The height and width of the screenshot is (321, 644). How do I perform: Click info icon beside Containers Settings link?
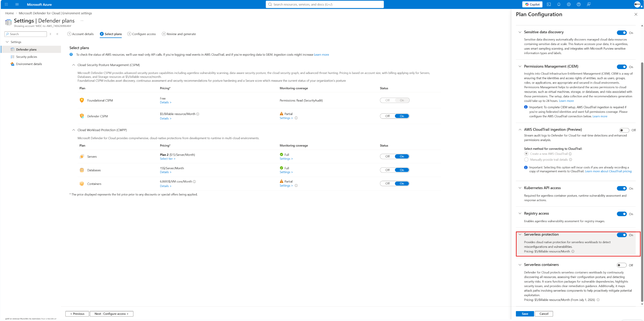(x=296, y=185)
